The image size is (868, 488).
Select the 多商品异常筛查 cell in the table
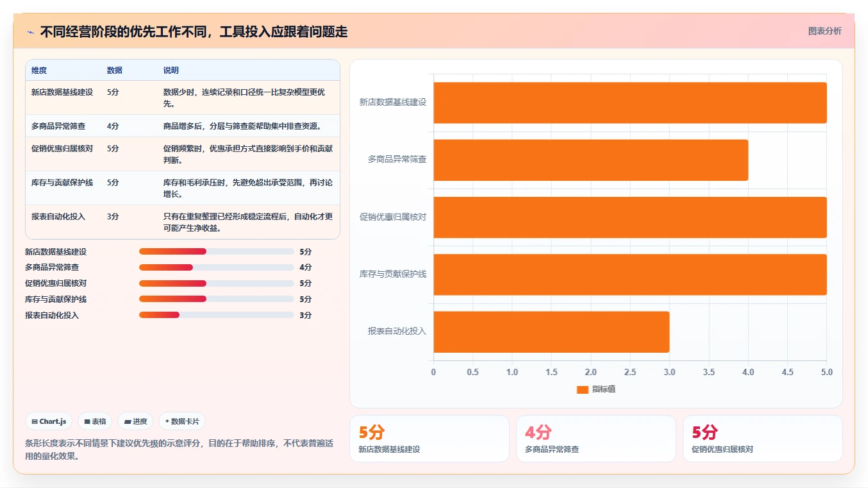(58, 126)
